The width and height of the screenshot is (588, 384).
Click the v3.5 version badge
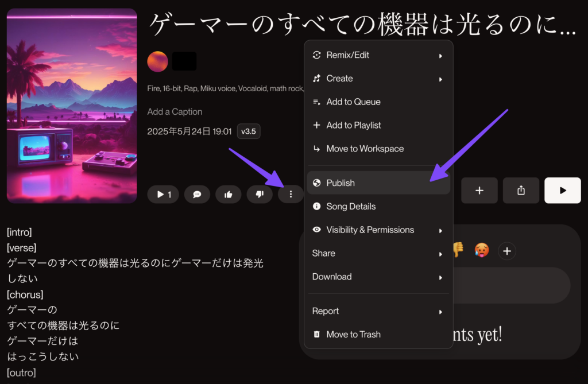click(249, 131)
